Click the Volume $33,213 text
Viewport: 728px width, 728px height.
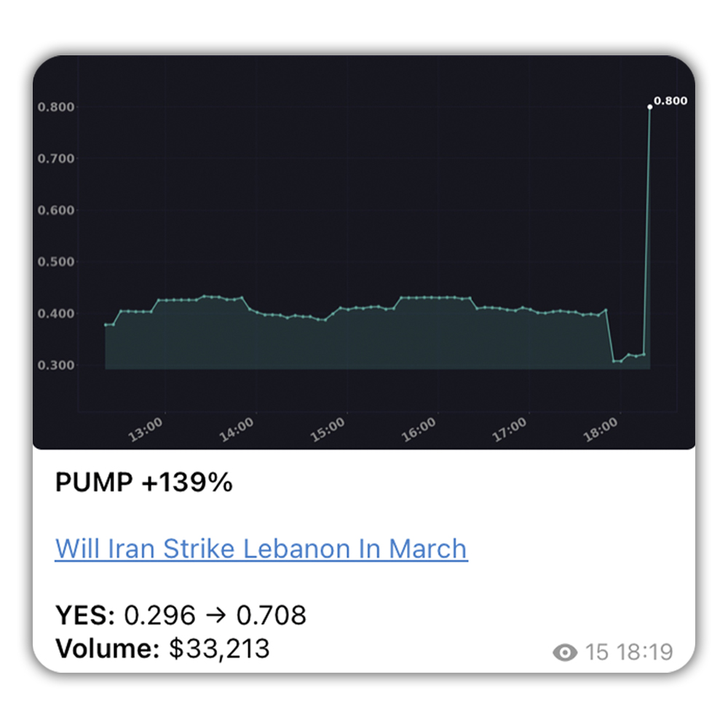(162, 648)
